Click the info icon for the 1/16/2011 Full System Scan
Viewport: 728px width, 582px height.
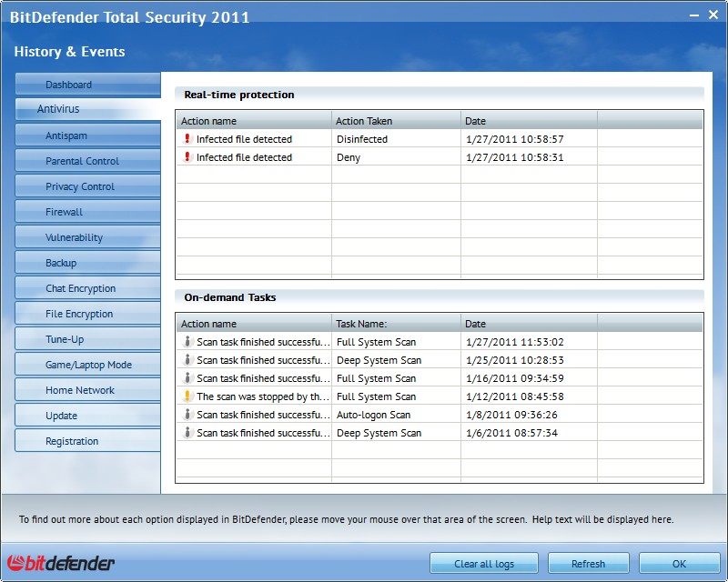click(x=187, y=377)
